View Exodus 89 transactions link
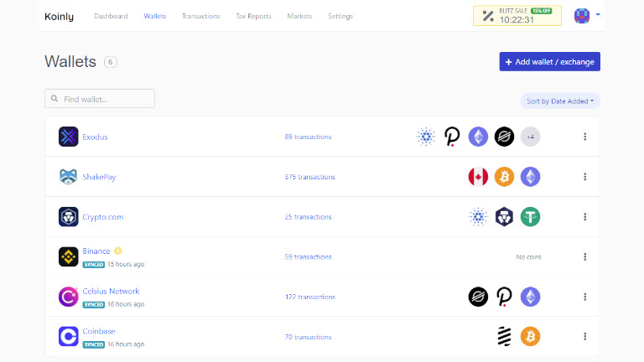Screen dimensions: 644x362 coord(308,137)
